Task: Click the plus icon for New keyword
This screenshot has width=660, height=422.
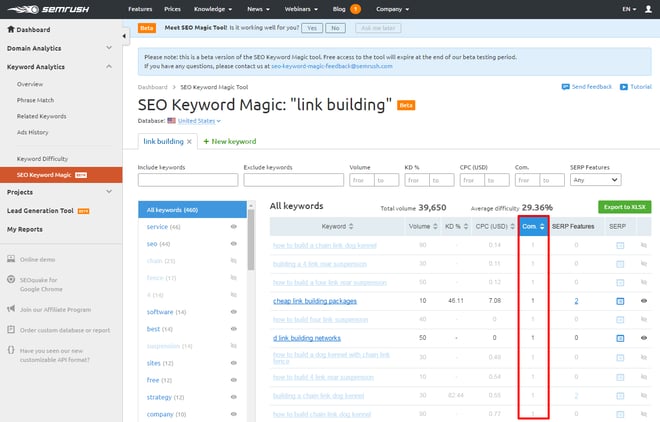Action: [x=206, y=141]
